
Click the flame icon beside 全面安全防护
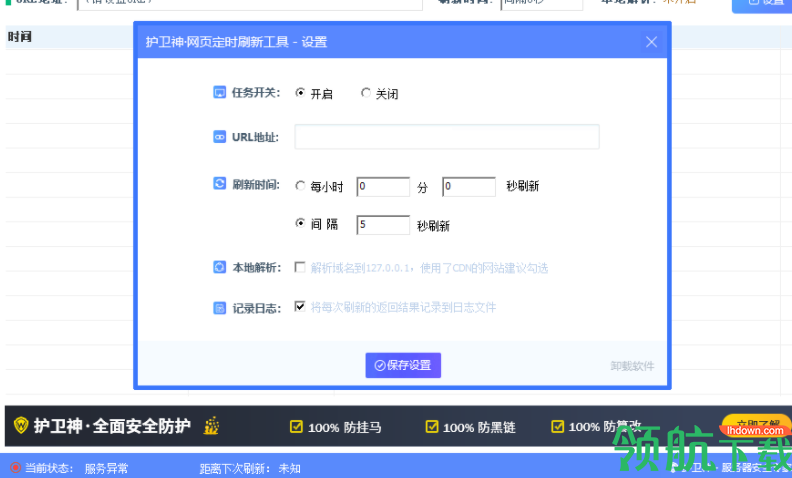pos(211,425)
